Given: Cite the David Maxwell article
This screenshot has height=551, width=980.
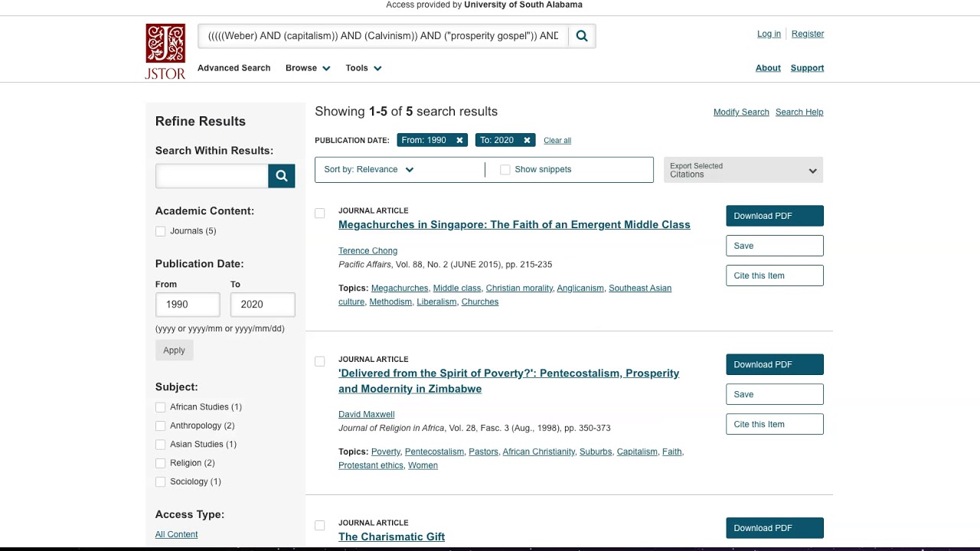Looking at the screenshot, I should point(775,424).
